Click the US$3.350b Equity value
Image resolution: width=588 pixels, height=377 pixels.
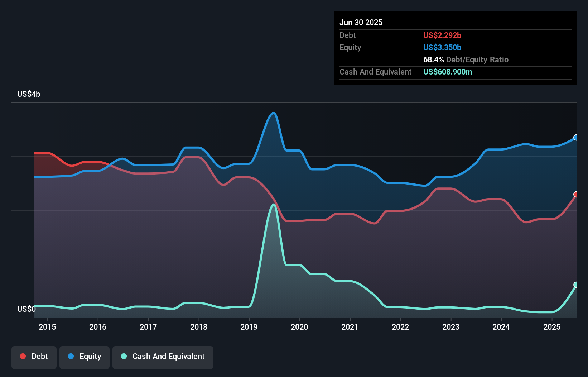point(442,47)
